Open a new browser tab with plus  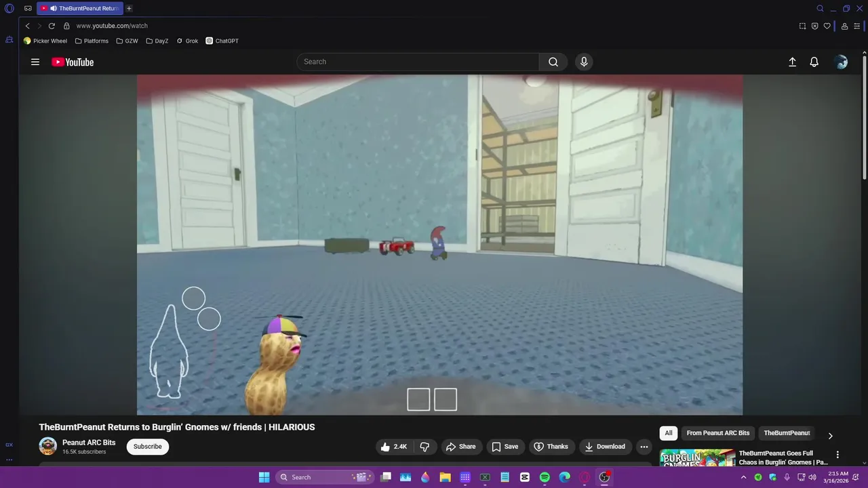click(x=129, y=9)
